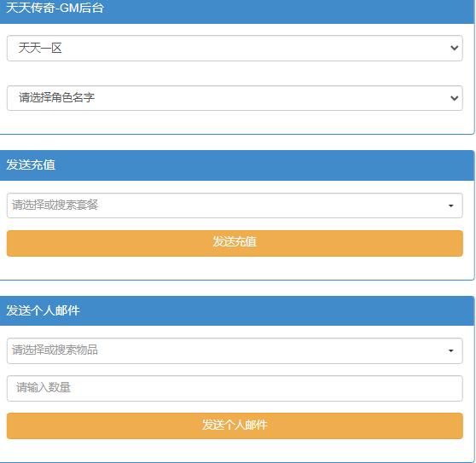This screenshot has height=463, width=476.
Task: Expand the 请选择角色名字 role selector
Action: [x=235, y=98]
